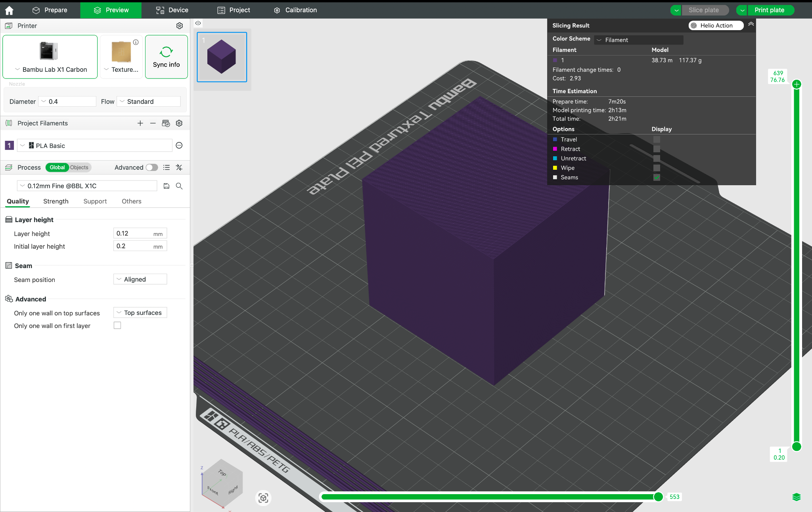Click the Layer height input field

coord(140,234)
